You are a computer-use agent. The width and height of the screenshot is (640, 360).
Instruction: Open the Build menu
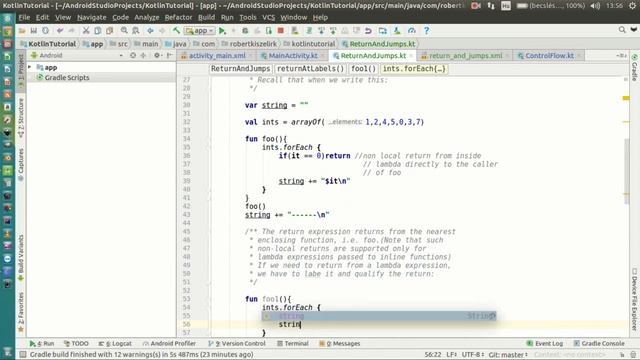coord(207,18)
